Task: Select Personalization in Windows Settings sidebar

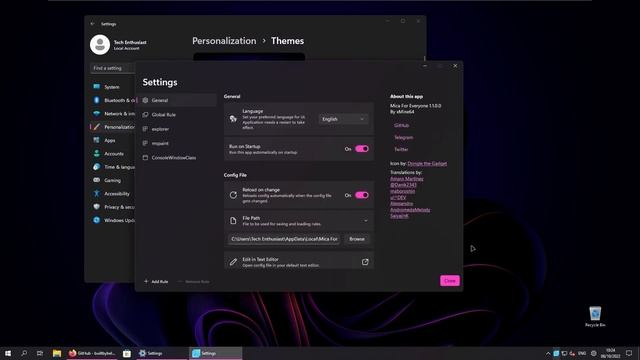Action: click(113, 127)
